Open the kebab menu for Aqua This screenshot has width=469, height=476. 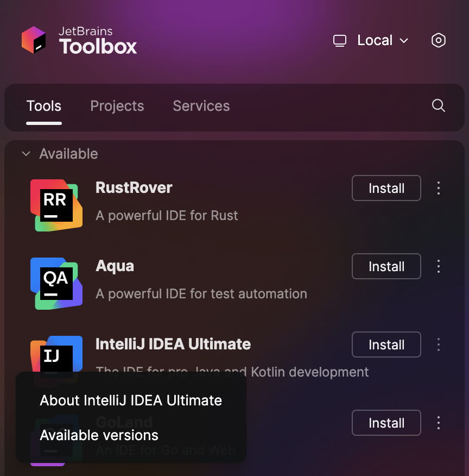(439, 266)
